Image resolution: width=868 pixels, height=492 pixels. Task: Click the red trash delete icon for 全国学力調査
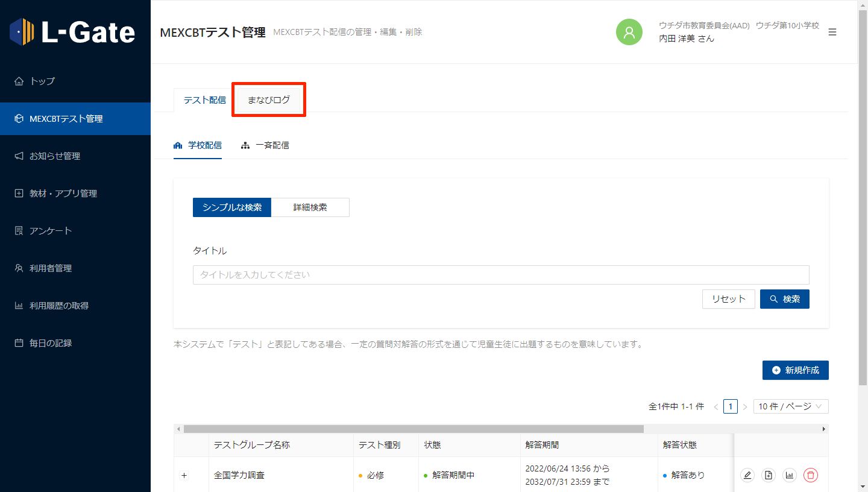[811, 475]
